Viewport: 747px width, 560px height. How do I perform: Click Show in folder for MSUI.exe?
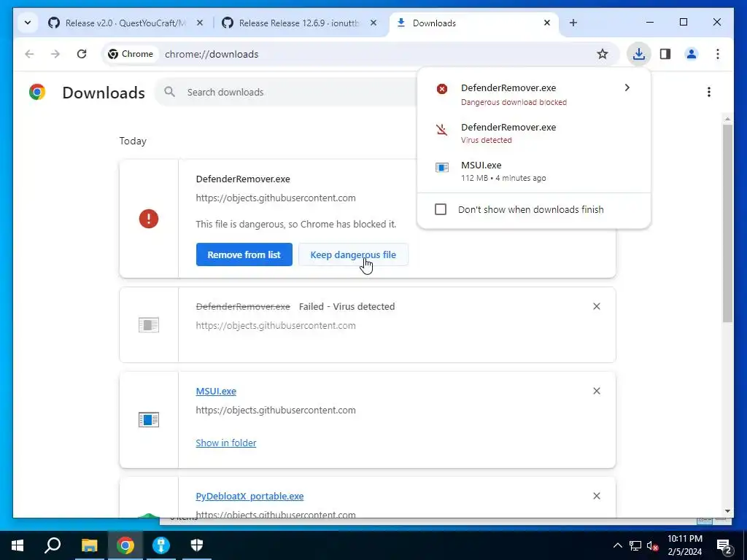[x=226, y=443]
